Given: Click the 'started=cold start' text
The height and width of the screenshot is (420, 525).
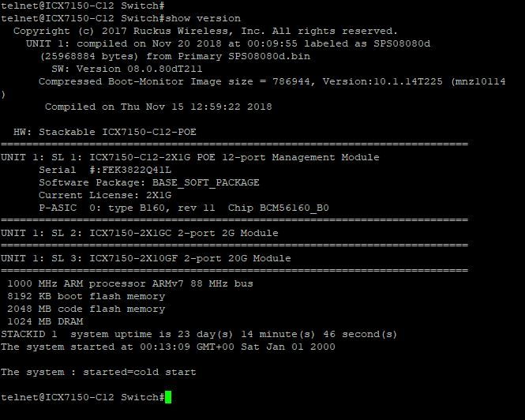Looking at the screenshot, I should pyautogui.click(x=140, y=372).
